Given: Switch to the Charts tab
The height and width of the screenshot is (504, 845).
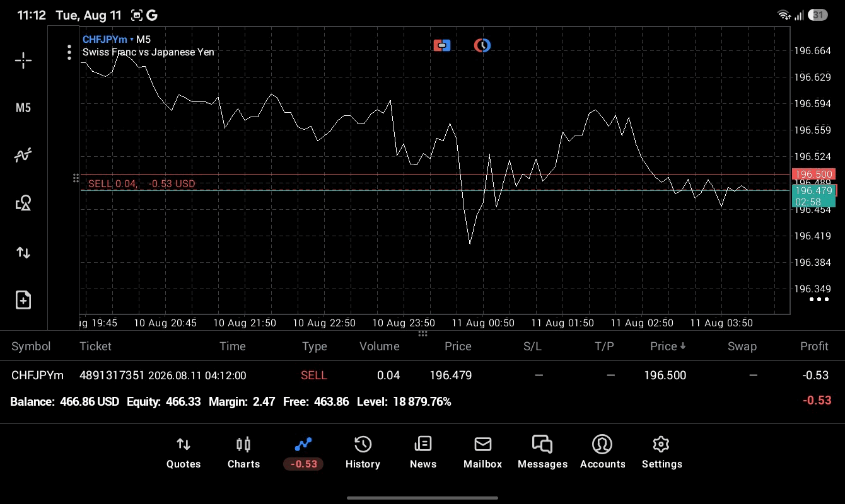Looking at the screenshot, I should [x=243, y=453].
